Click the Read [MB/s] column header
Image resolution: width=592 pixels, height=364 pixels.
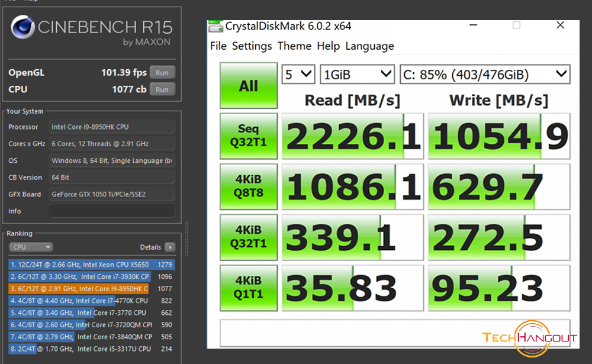tap(352, 101)
